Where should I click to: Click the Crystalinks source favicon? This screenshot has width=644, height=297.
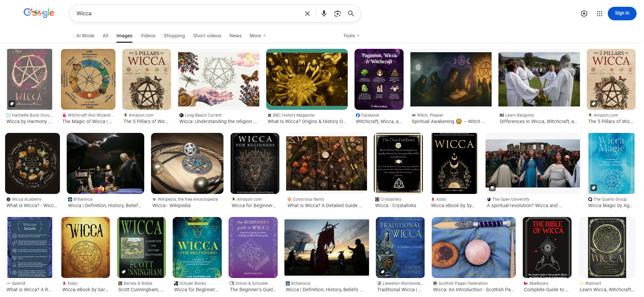(x=377, y=199)
